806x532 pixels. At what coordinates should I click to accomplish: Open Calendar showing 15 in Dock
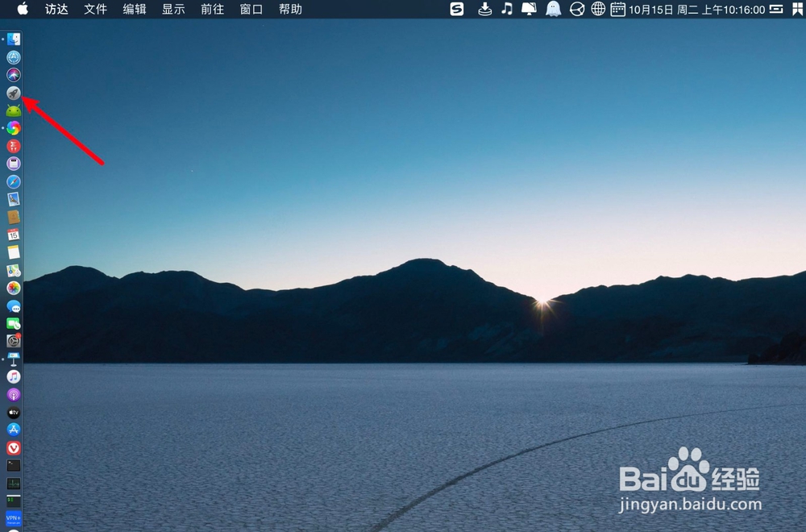(x=14, y=235)
